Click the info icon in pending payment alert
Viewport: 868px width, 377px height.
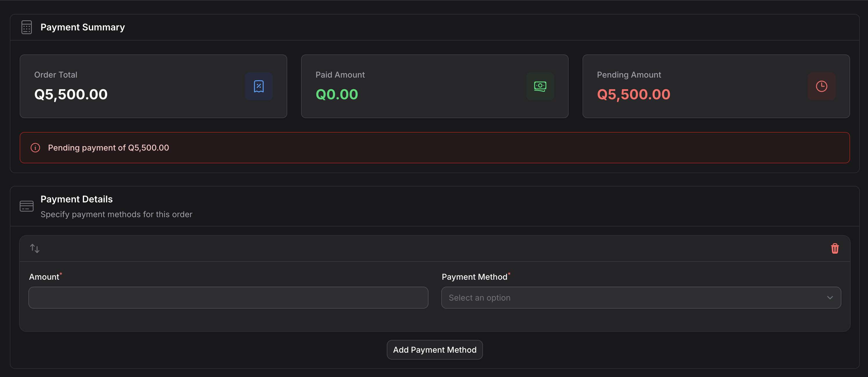(35, 148)
